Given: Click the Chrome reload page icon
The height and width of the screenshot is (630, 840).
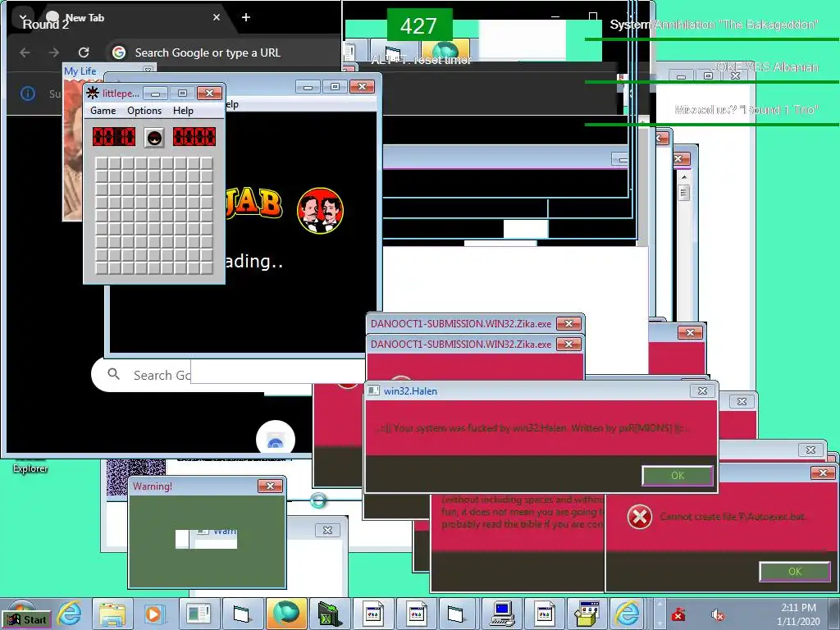Looking at the screenshot, I should coord(84,52).
